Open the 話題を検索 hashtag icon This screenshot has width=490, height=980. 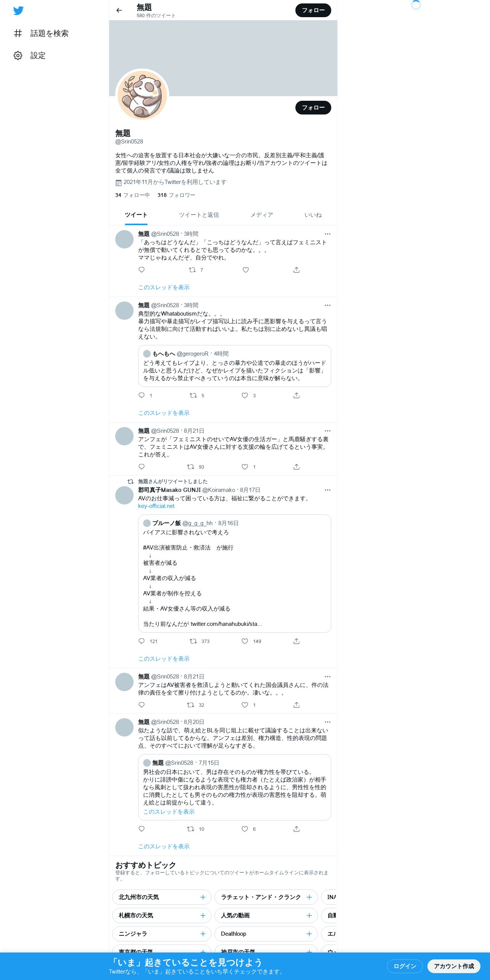[x=18, y=34]
